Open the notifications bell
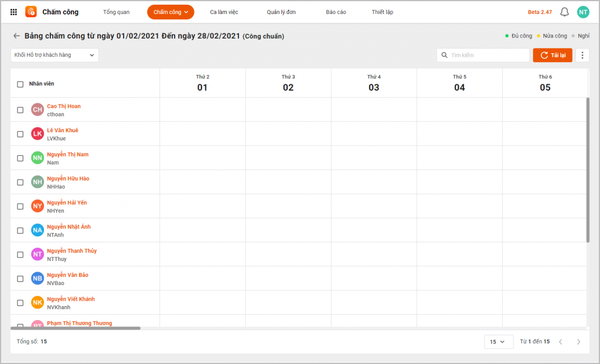Viewport: 600px width, 364px height. point(564,12)
